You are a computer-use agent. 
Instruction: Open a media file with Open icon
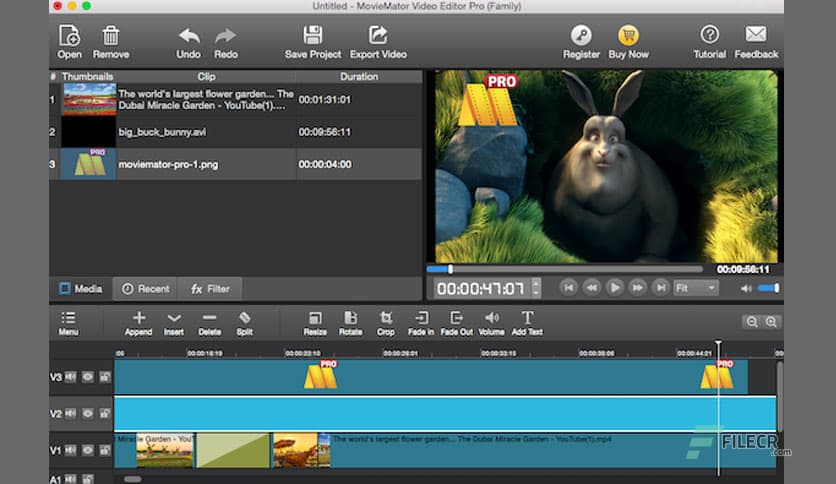69,42
